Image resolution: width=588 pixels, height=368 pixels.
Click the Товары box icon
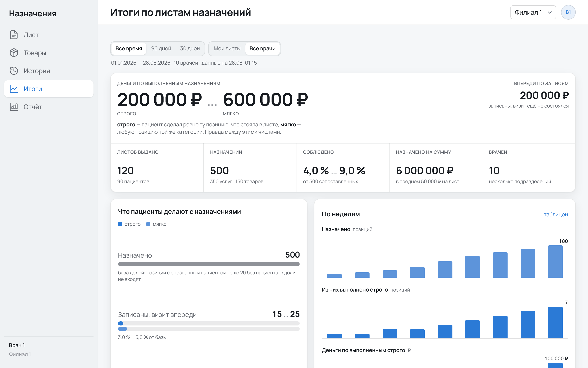pos(14,53)
